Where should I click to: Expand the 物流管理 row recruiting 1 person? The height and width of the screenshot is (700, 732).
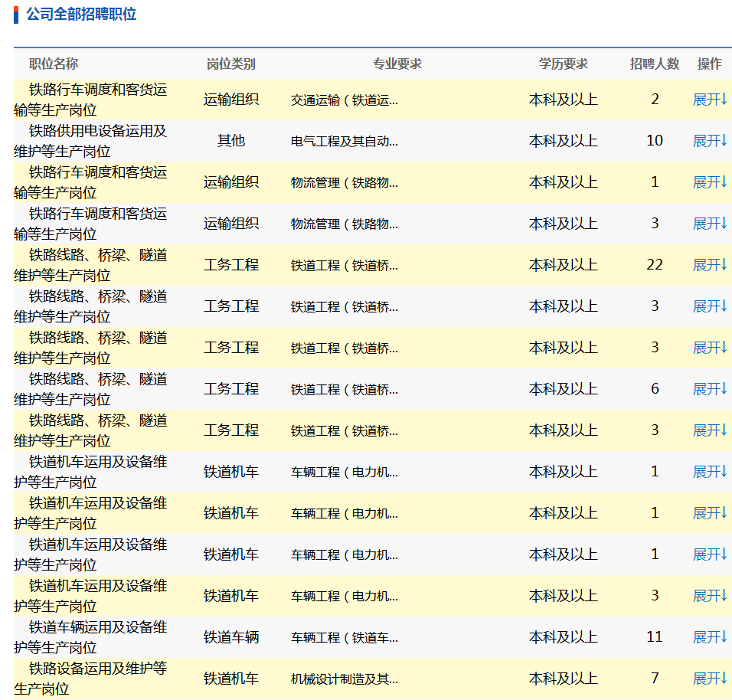click(x=709, y=182)
